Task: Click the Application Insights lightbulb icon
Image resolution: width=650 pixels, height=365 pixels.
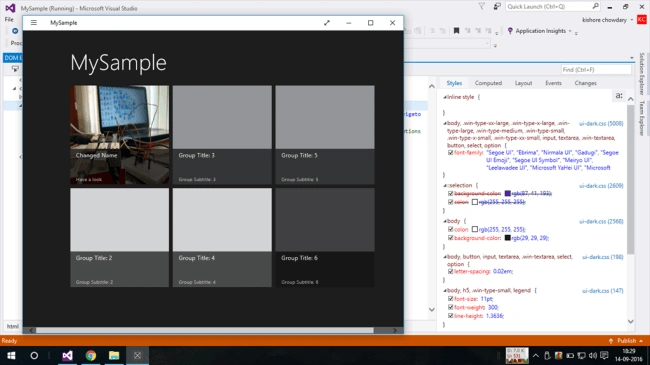Action: click(510, 31)
